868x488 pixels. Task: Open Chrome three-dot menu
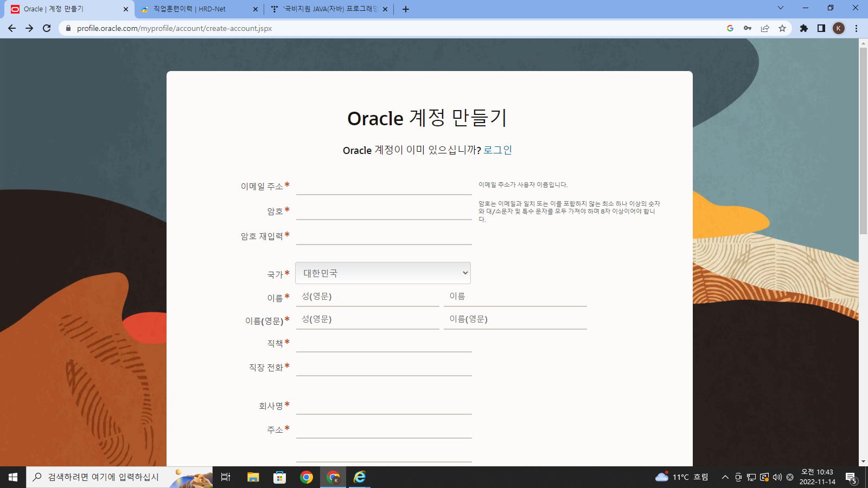click(857, 28)
